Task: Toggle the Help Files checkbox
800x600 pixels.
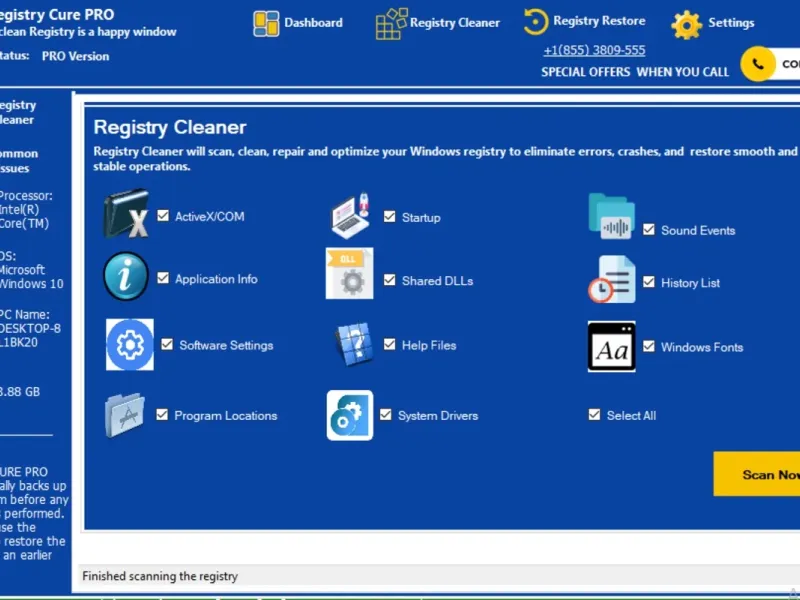Action: click(x=390, y=344)
